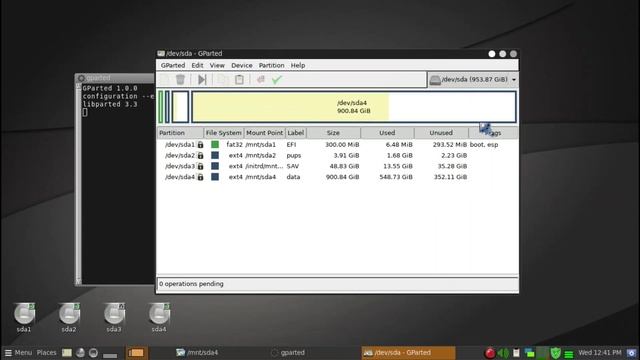Open the /dev/sda device selector dropdown
Screen dimensions: 640x360
(x=473, y=80)
